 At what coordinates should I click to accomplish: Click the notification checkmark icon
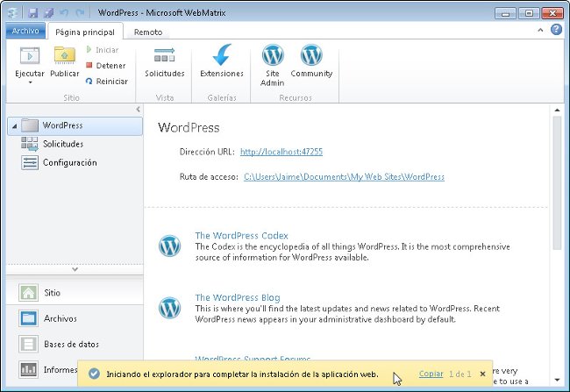coord(94,374)
